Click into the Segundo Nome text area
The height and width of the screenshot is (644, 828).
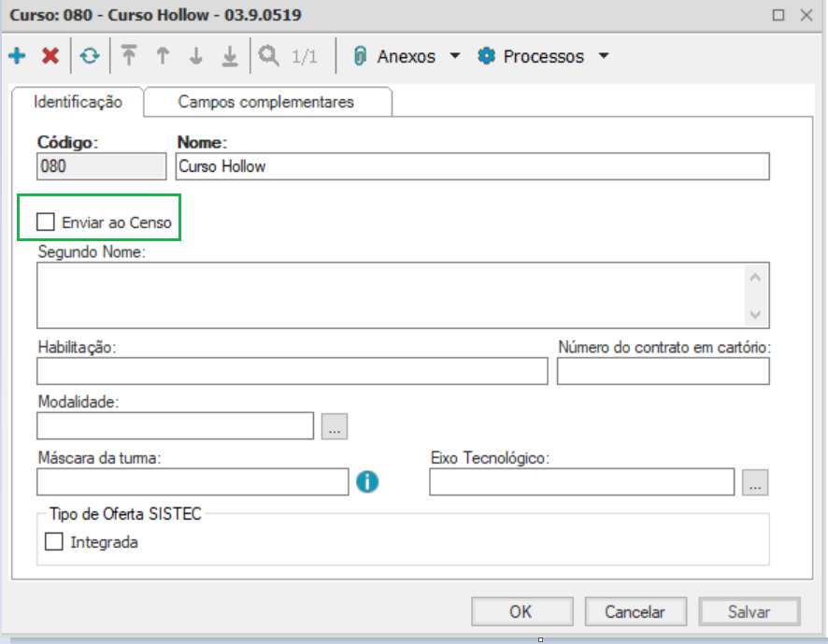coord(391,295)
